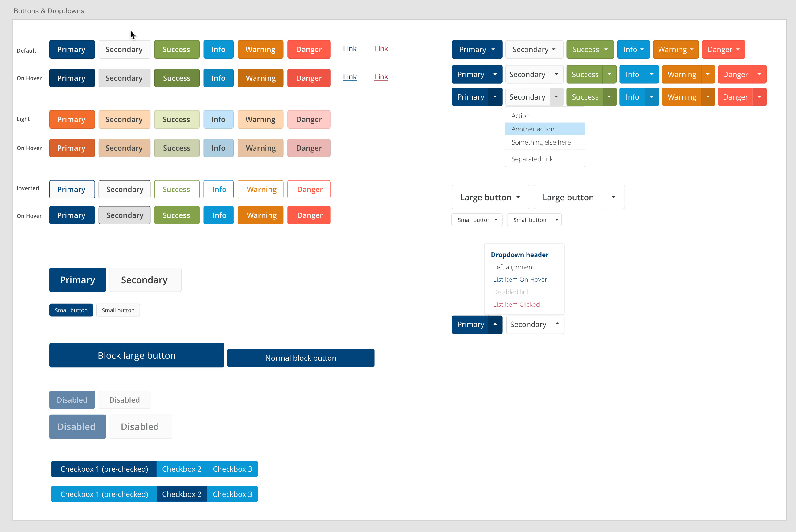Click the Warning dropdown split arrow
Image resolution: width=796 pixels, height=532 pixels.
tap(707, 74)
